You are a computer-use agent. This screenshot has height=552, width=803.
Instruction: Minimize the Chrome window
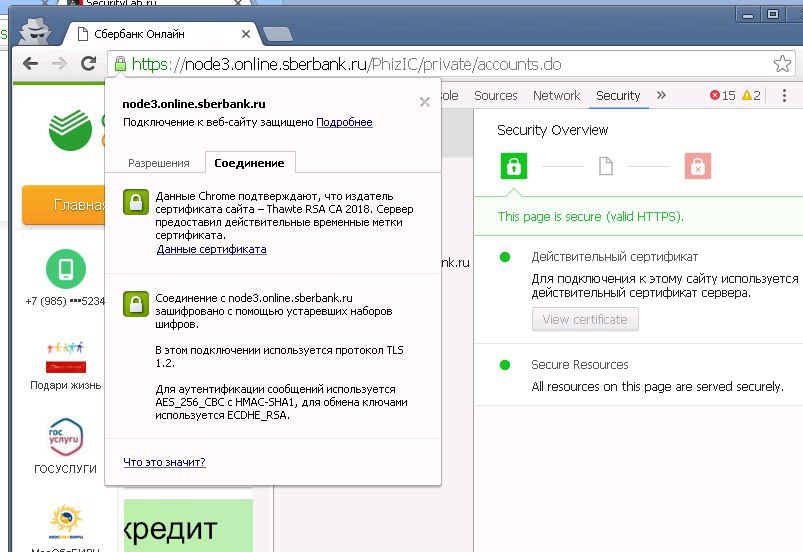748,15
